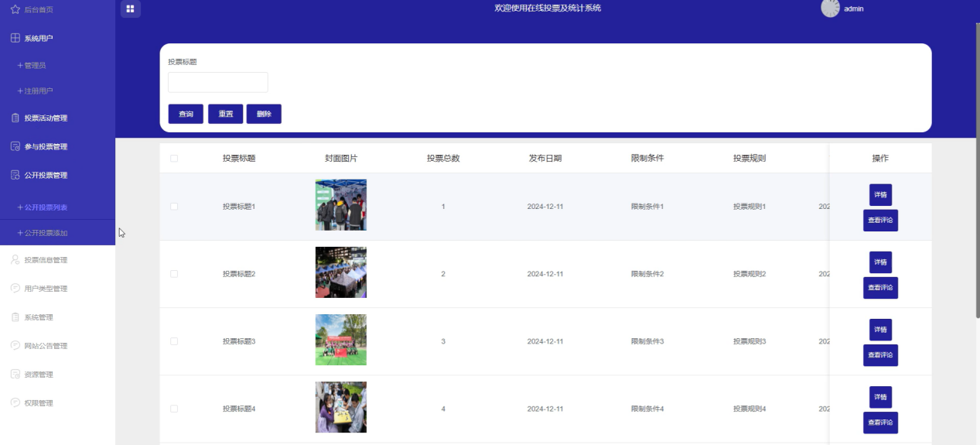The image size is (980, 445).
Task: Open 详情 for 投票标题3
Action: pos(880,330)
